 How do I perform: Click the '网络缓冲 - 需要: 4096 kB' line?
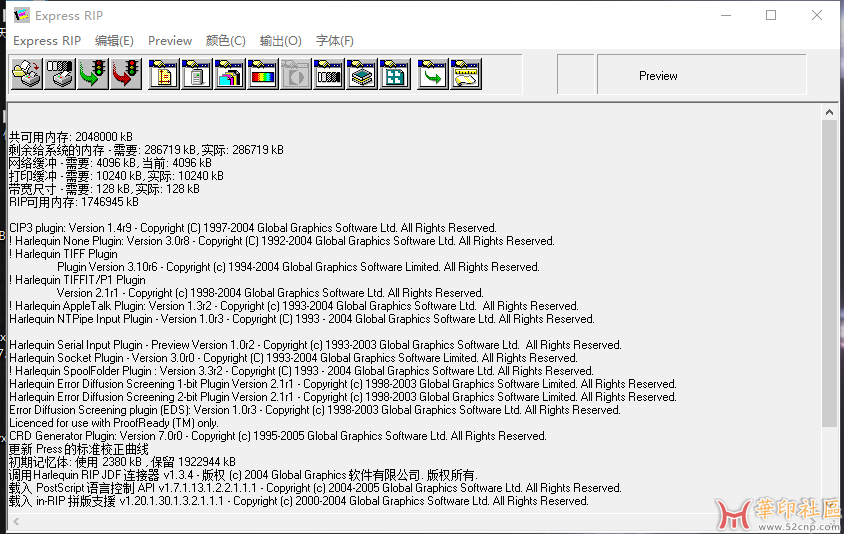[x=110, y=163]
